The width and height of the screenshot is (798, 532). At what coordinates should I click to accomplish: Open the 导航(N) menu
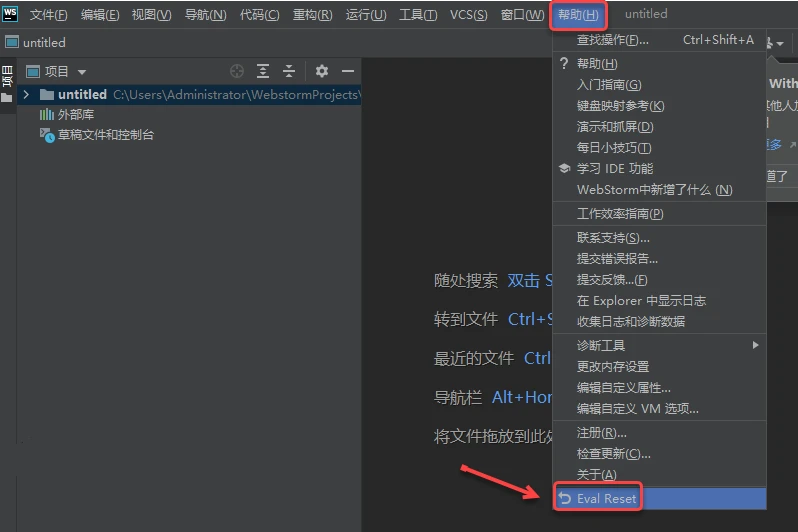click(206, 15)
